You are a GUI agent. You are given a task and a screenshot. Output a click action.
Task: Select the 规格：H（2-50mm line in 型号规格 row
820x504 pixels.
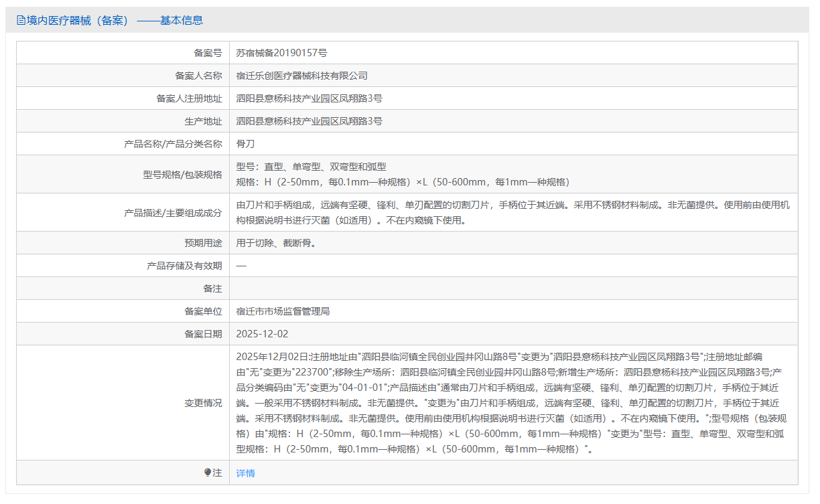click(x=403, y=182)
